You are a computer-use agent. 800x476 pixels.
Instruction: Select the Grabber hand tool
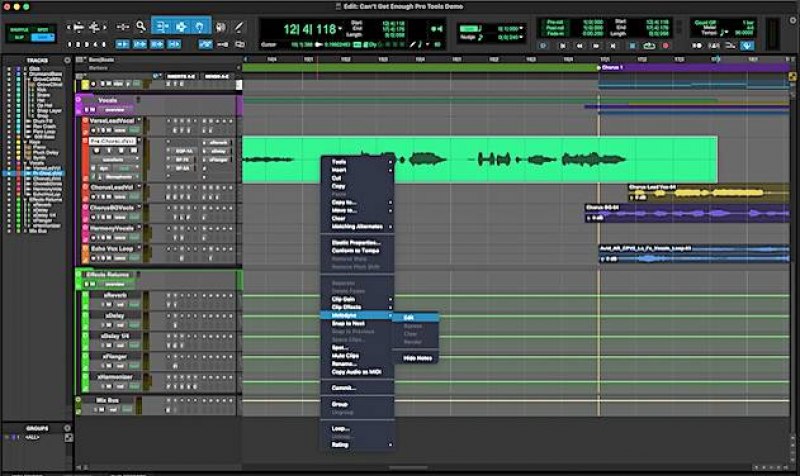[x=199, y=27]
